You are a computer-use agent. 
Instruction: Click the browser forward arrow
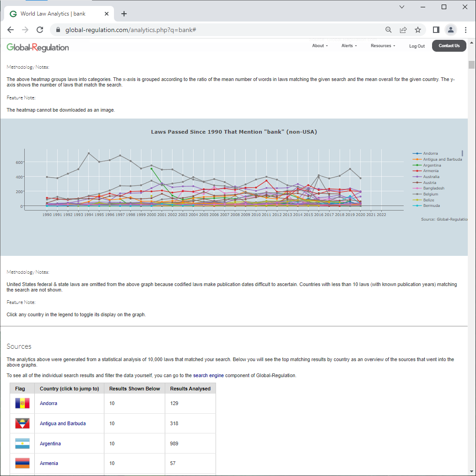(x=25, y=30)
